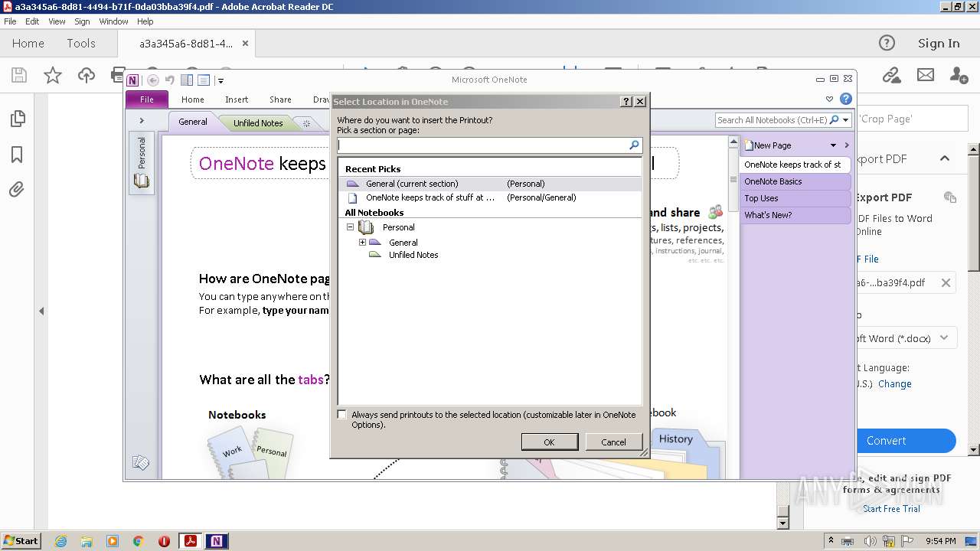Select Unfiled Notes in All Notebooks tree
Viewport: 980px width, 551px height.
tap(413, 255)
